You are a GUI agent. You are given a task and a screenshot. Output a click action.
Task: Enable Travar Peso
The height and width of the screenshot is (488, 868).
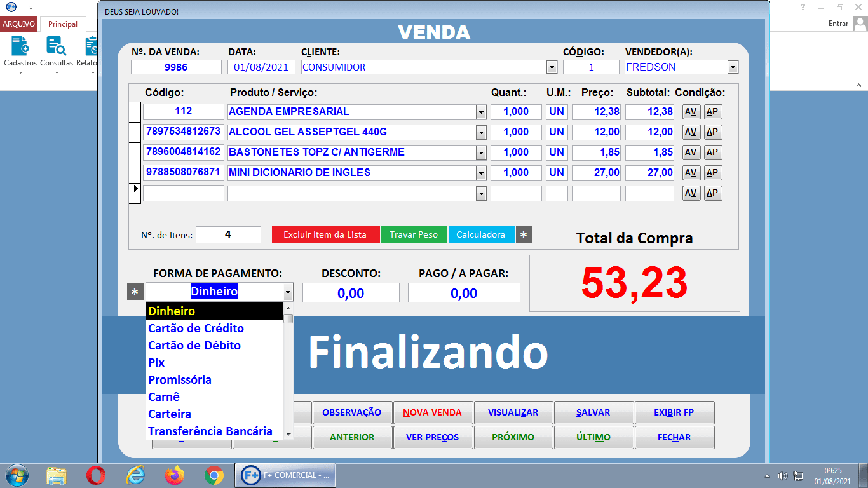pyautogui.click(x=414, y=234)
